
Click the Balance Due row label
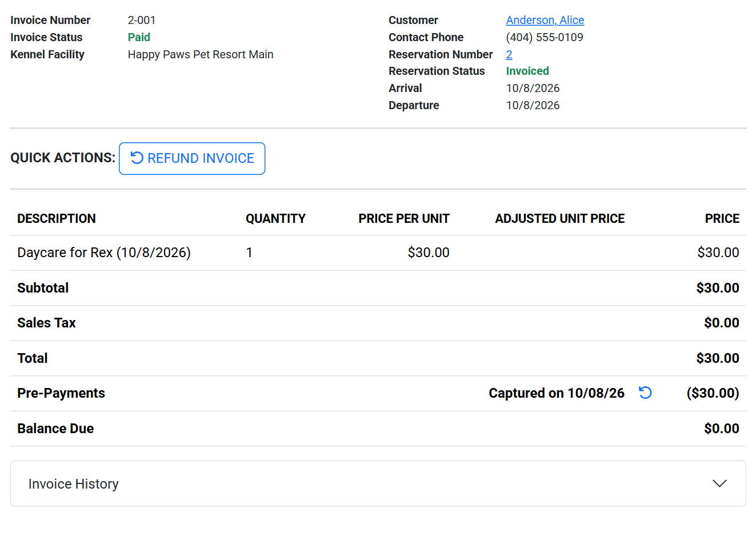tap(55, 429)
